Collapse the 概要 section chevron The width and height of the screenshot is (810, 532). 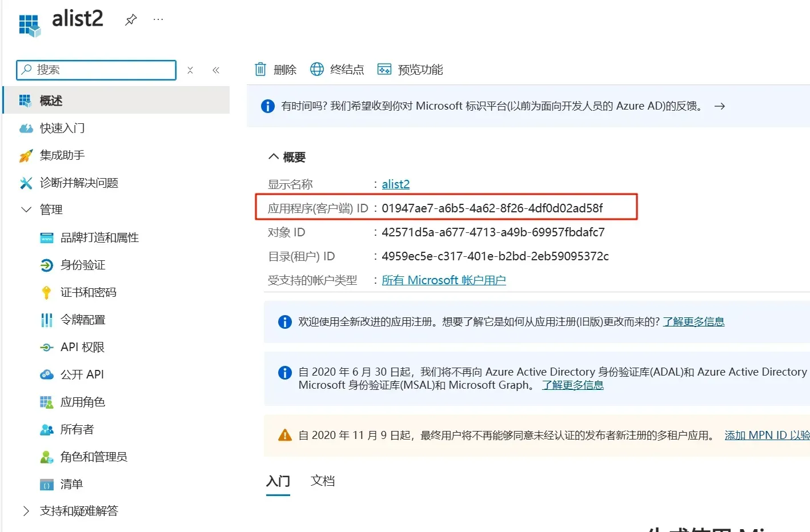(x=274, y=156)
